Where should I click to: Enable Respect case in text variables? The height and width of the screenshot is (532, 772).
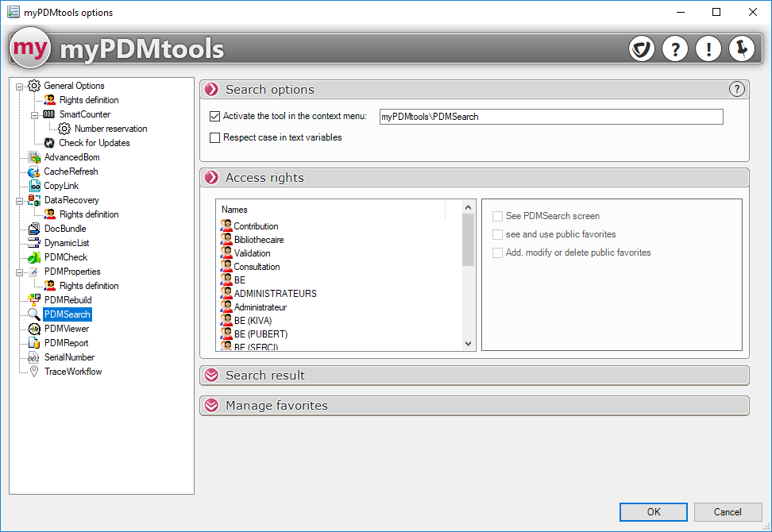pos(214,137)
